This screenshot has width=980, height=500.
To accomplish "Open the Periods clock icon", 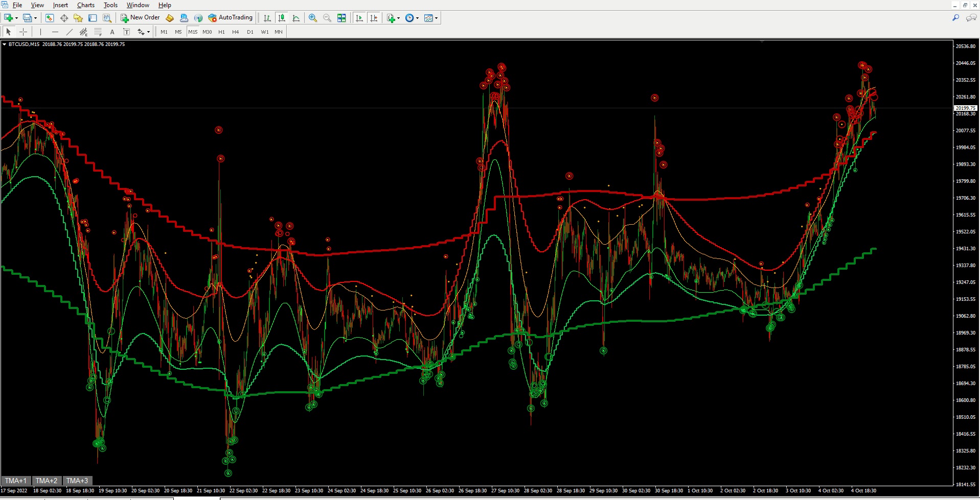I will [x=409, y=18].
